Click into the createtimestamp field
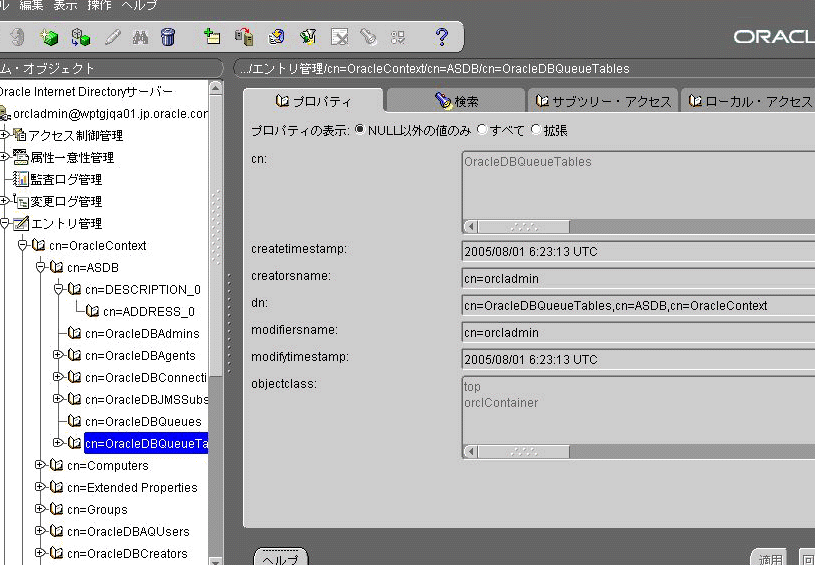 (x=639, y=252)
